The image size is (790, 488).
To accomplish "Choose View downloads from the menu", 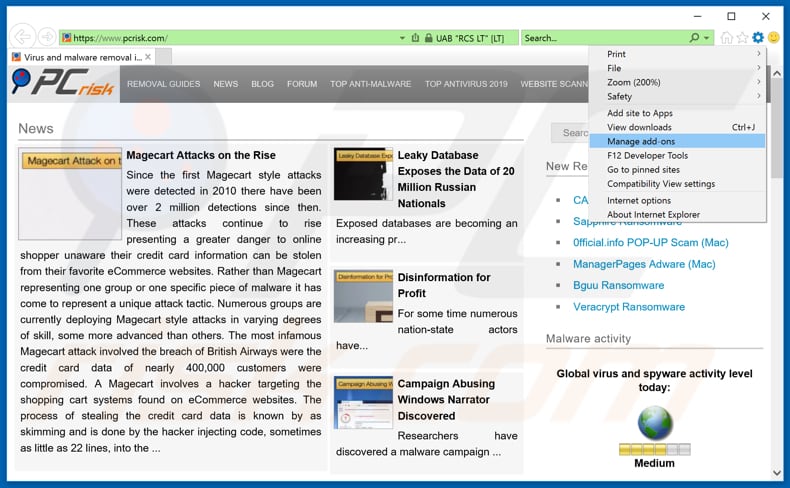I will click(678, 127).
